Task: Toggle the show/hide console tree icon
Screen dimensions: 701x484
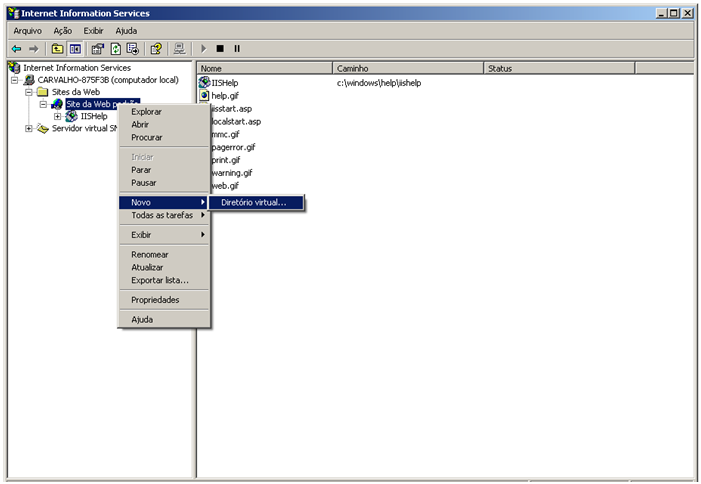Action: pos(75,48)
